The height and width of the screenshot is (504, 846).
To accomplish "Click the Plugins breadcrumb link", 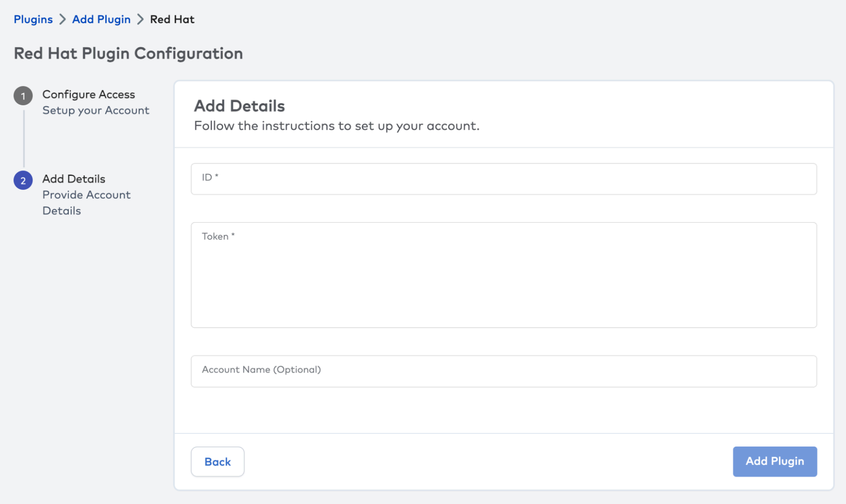I will [33, 19].
